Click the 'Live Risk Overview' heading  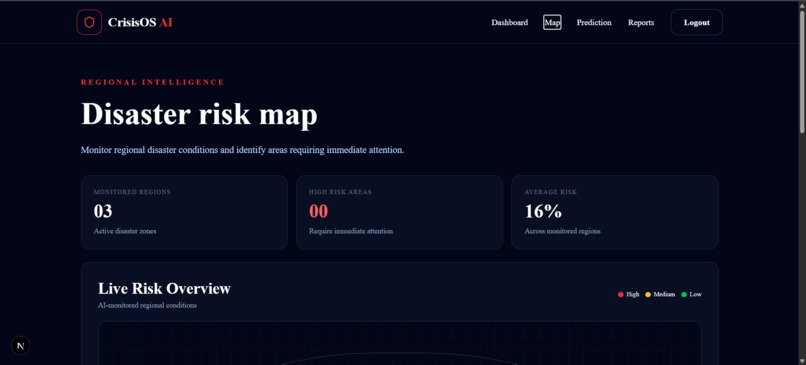164,288
